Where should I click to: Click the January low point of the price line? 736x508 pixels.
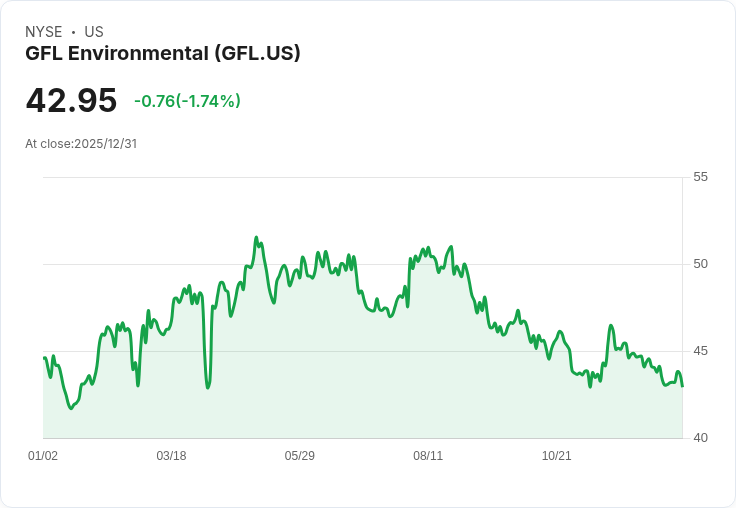71,408
